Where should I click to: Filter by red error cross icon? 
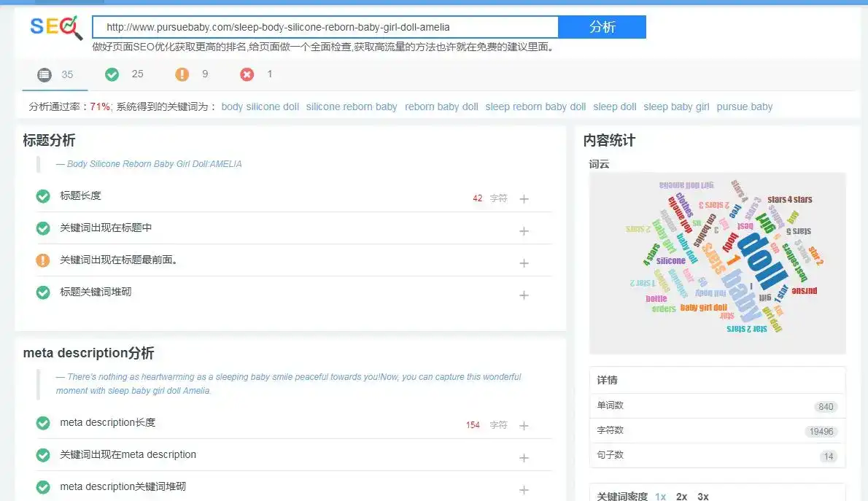click(247, 74)
